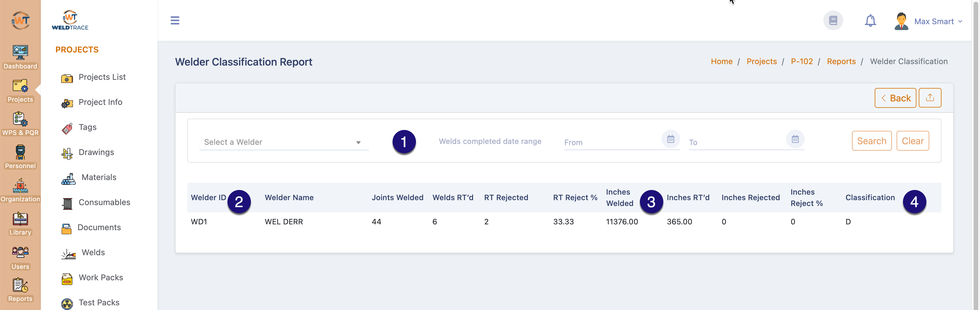Click the 33.33 RT reject value
980x310 pixels.
(563, 222)
